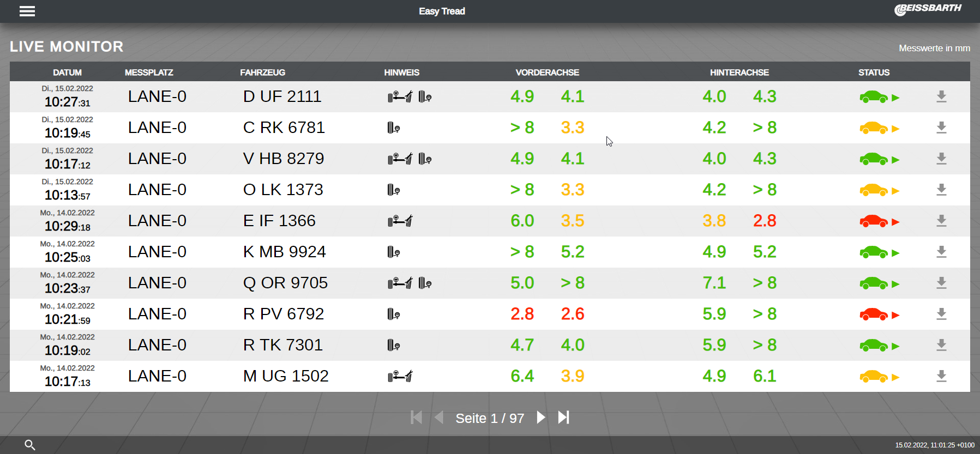Download report for M UG 1502
This screenshot has width=980, height=454.
[941, 377]
